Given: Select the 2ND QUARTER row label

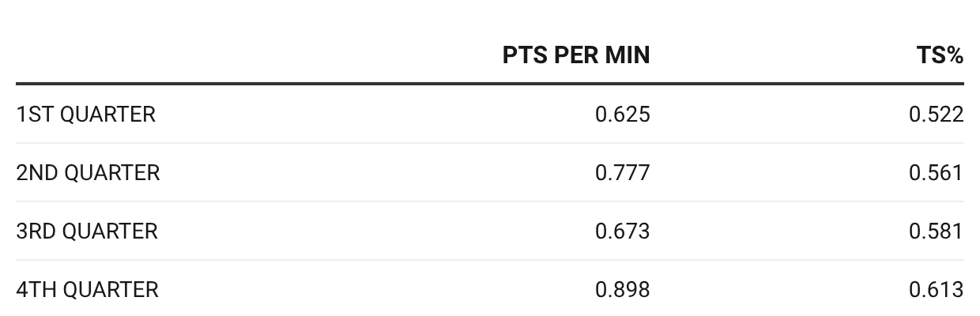Looking at the screenshot, I should pyautogui.click(x=88, y=173).
